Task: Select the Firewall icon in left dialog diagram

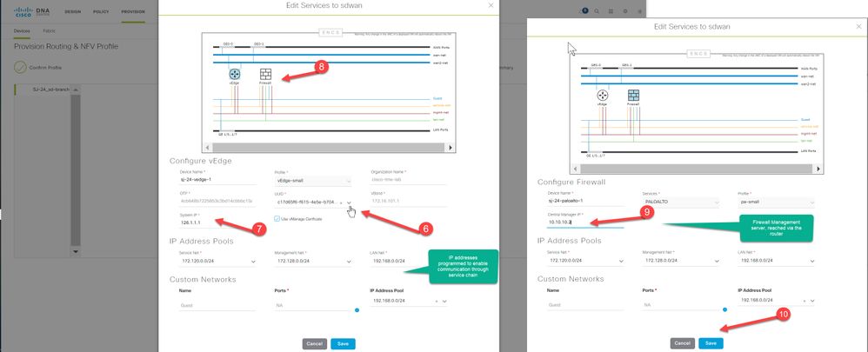Action: click(x=265, y=74)
